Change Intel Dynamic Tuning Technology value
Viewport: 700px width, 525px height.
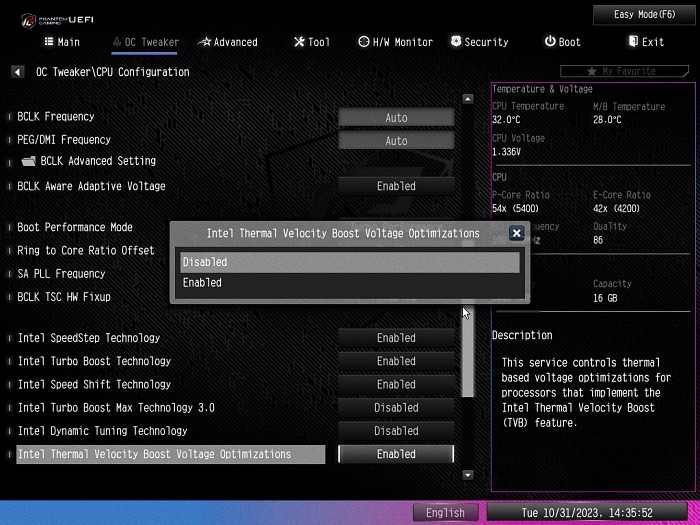(396, 431)
